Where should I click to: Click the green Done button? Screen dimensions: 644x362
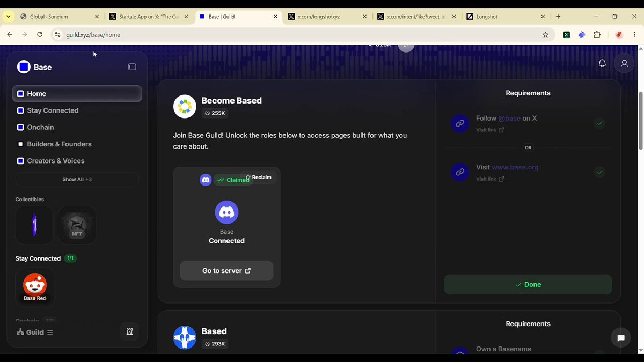528,284
